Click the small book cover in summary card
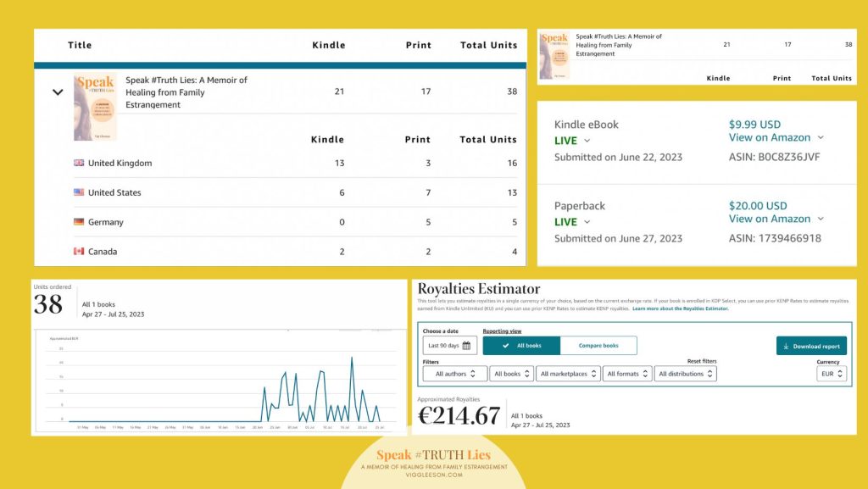The height and width of the screenshot is (489, 868). pyautogui.click(x=554, y=56)
